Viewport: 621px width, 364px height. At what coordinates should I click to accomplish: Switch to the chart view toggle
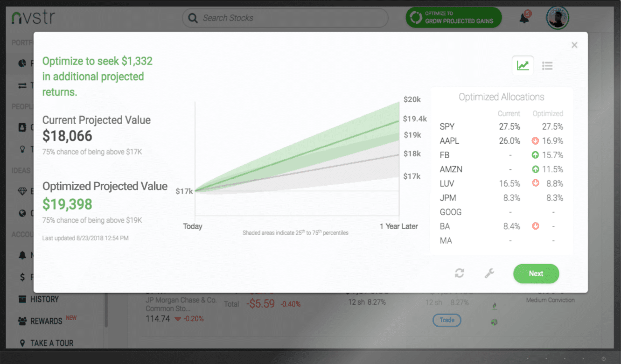click(x=523, y=65)
